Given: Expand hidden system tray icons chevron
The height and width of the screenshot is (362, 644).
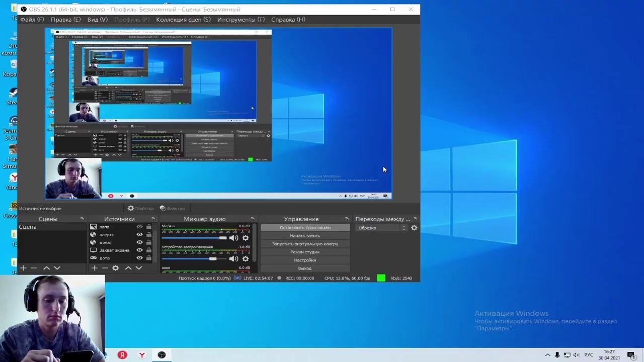Looking at the screenshot, I should coord(548,355).
